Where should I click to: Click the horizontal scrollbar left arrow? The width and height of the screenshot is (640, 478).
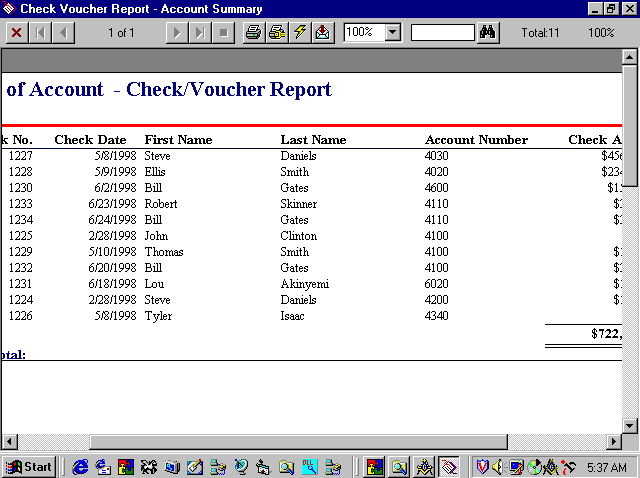click(9, 441)
